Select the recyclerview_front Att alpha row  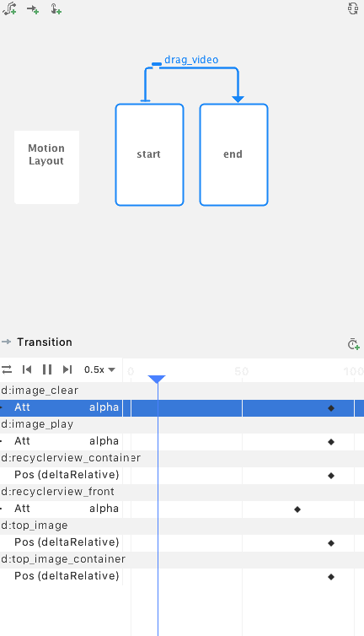182,509
